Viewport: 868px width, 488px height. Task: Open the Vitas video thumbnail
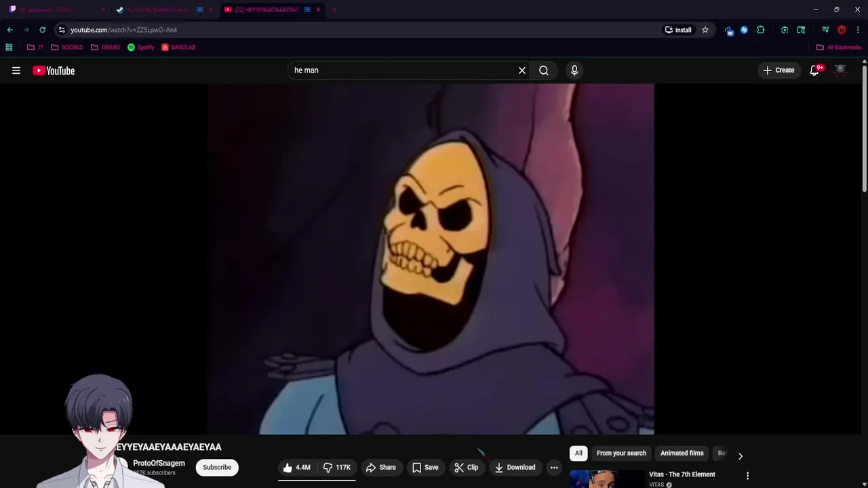click(x=607, y=479)
